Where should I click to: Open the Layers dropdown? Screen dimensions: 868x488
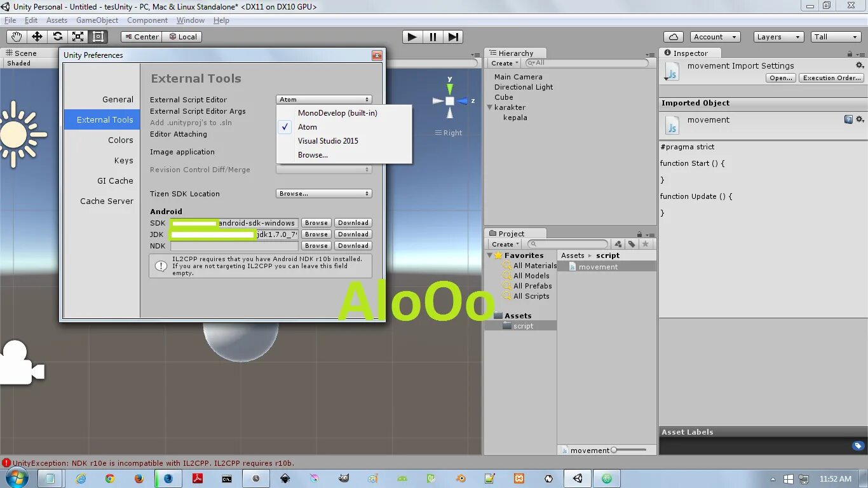coord(778,37)
